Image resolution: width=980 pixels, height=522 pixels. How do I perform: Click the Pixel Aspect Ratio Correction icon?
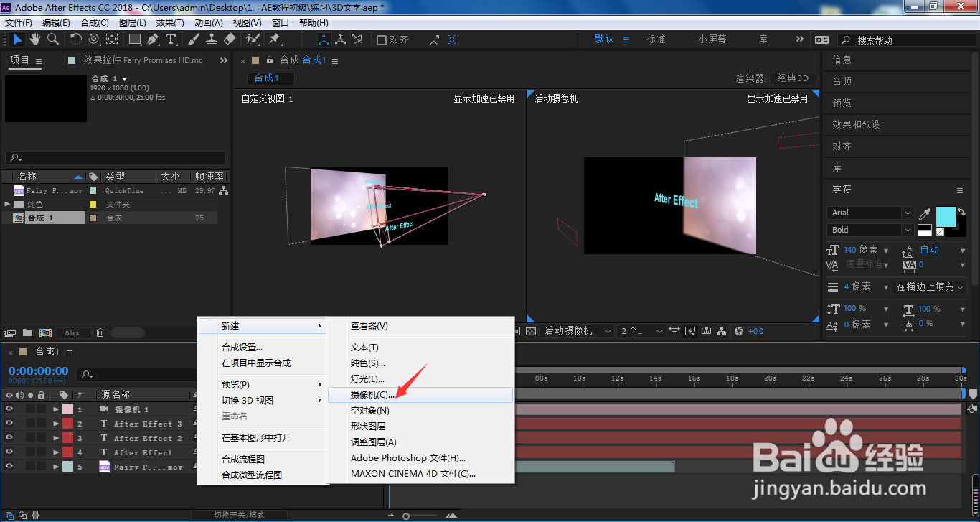tap(675, 331)
